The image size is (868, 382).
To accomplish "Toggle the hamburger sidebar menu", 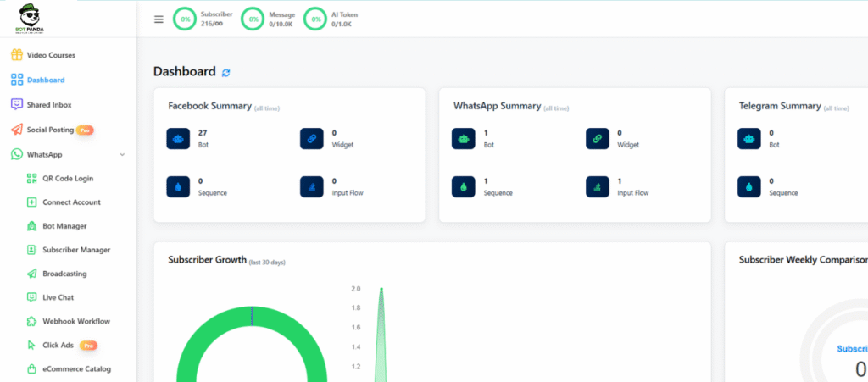I will tap(159, 19).
